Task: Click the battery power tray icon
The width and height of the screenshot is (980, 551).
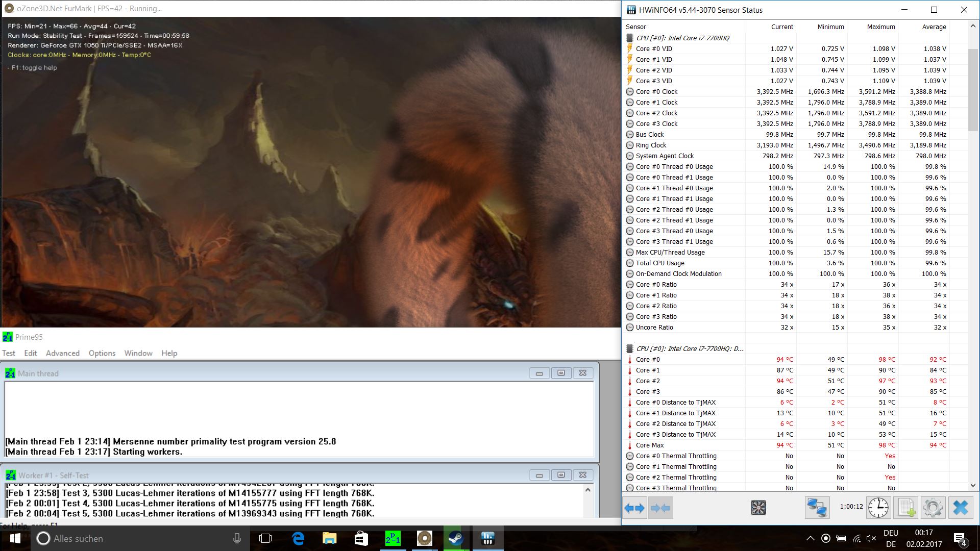Action: (x=841, y=538)
